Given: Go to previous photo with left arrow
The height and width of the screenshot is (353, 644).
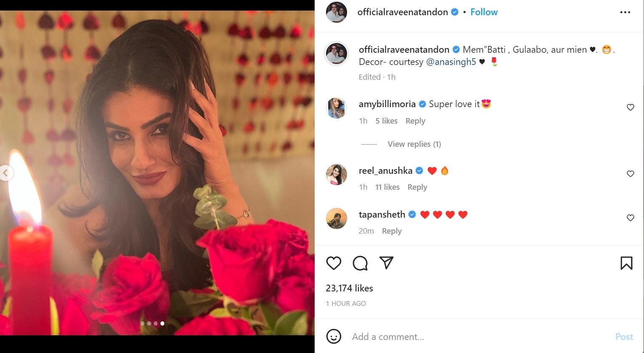Looking at the screenshot, I should coord(5,173).
